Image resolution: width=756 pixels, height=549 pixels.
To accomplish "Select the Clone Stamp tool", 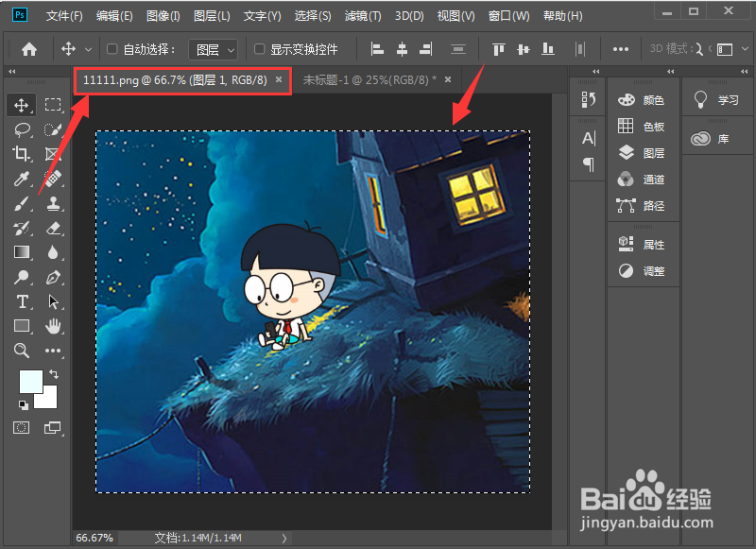I will pyautogui.click(x=53, y=203).
